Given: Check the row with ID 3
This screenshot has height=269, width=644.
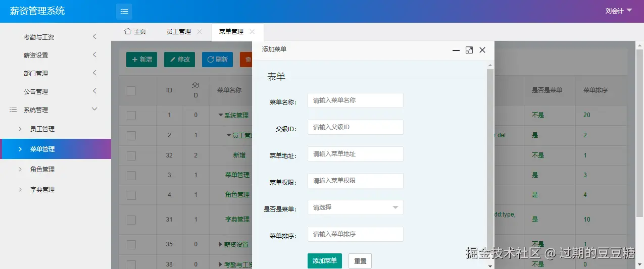Looking at the screenshot, I should tap(131, 175).
